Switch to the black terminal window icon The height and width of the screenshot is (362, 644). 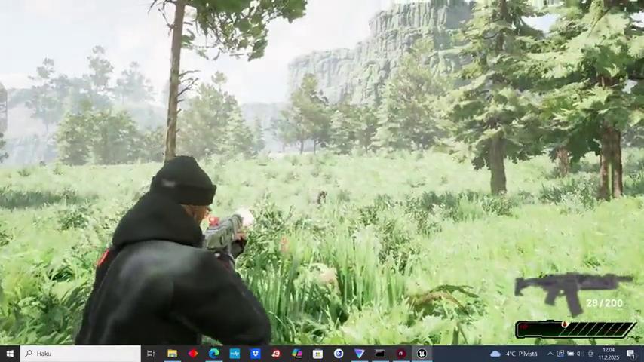click(x=380, y=354)
